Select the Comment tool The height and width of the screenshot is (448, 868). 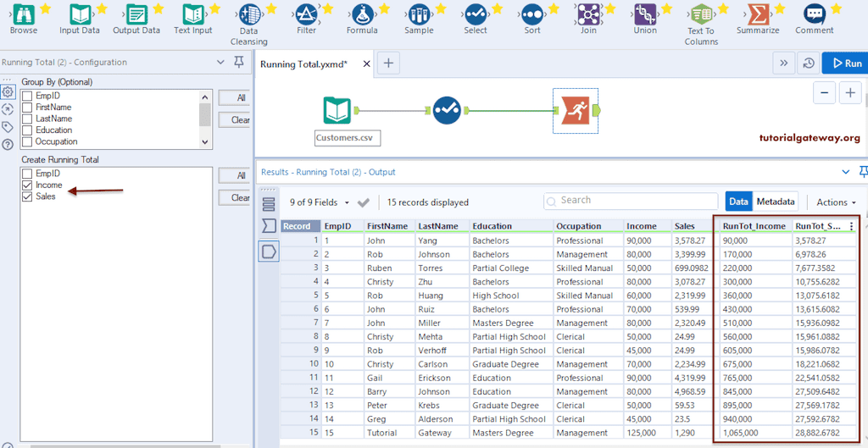[815, 14]
